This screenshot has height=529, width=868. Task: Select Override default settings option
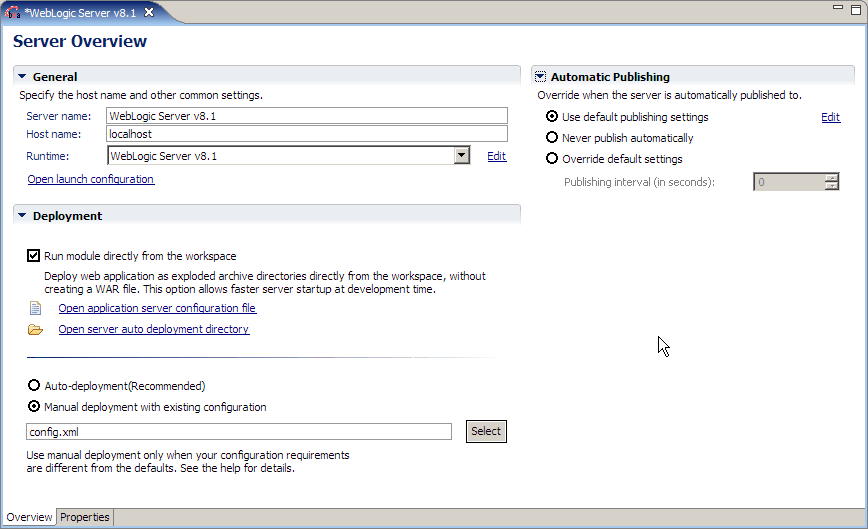pos(552,158)
